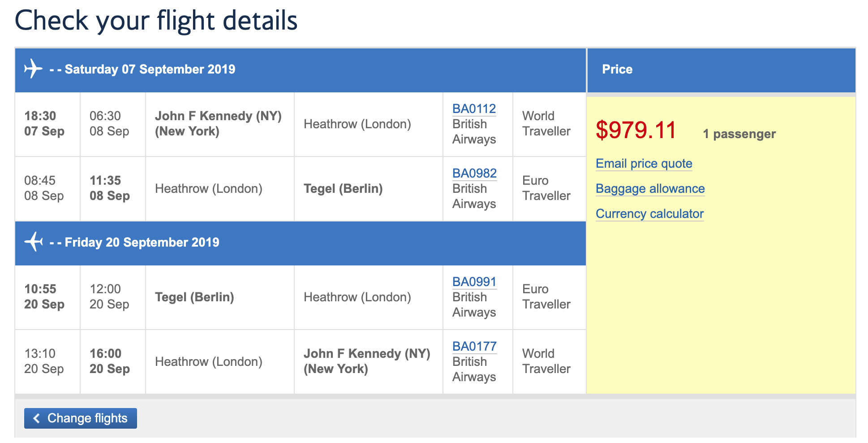This screenshot has height=443, width=868.
Task: Open the Currency calculator link
Action: [649, 213]
